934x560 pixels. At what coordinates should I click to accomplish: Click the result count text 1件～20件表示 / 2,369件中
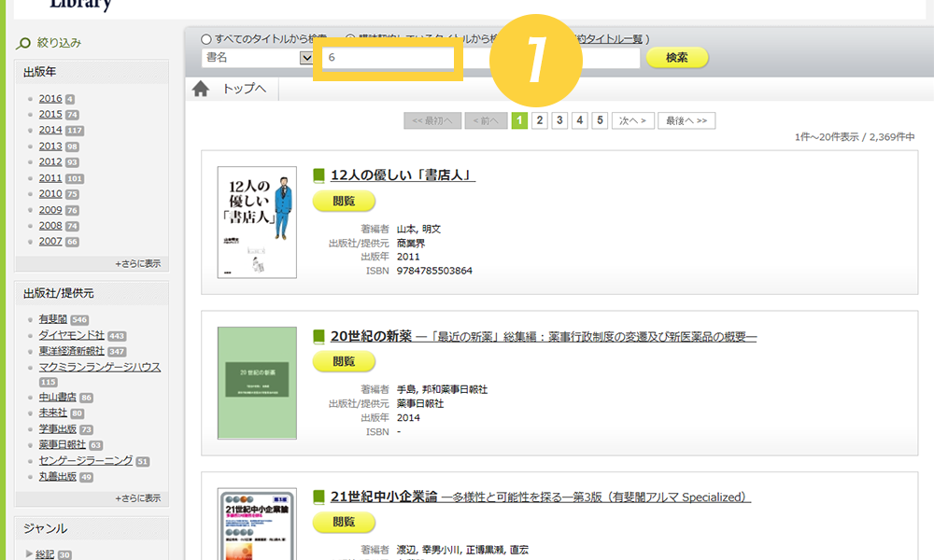855,137
